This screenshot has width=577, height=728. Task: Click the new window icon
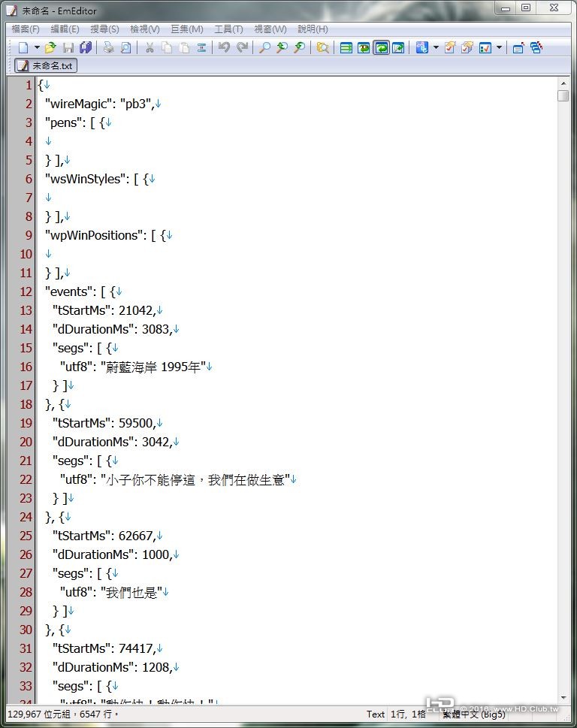(x=518, y=47)
